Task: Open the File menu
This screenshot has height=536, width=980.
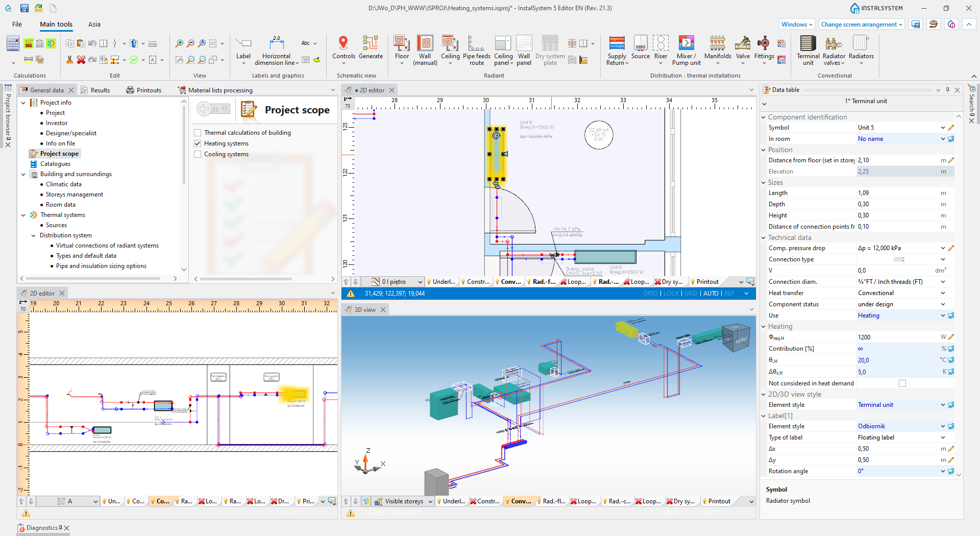Action: [17, 24]
